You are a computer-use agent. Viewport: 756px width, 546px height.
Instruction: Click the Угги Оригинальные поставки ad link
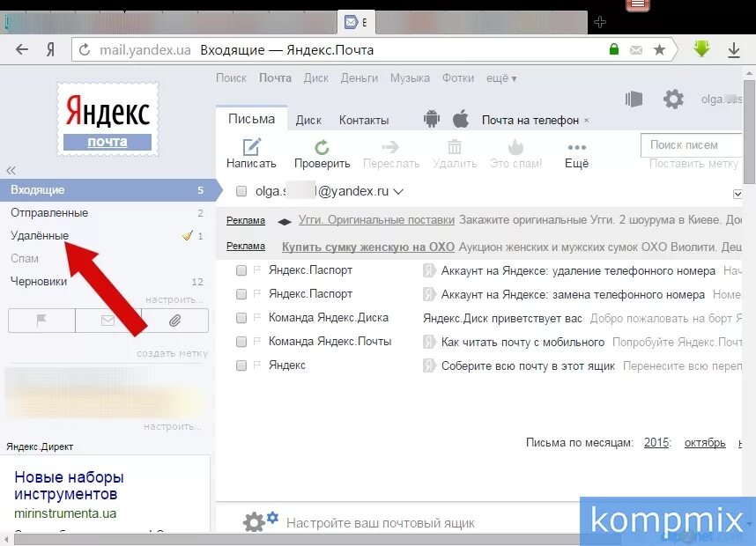tap(376, 220)
